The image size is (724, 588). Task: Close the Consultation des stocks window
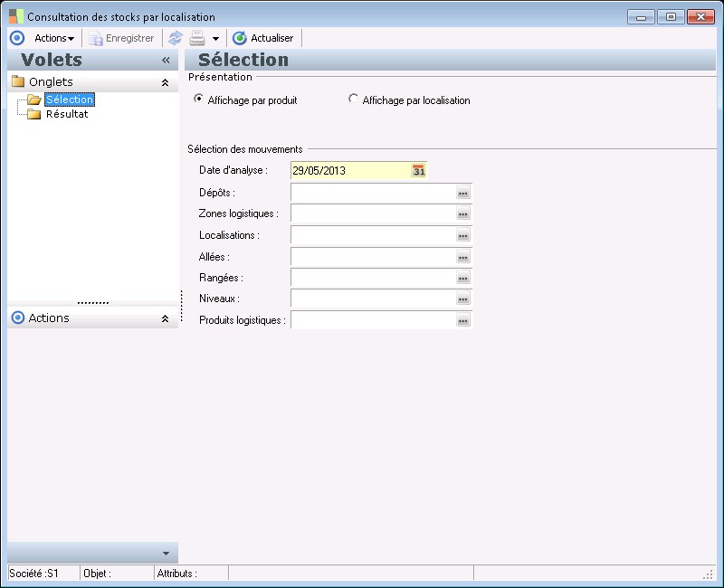pyautogui.click(x=700, y=17)
